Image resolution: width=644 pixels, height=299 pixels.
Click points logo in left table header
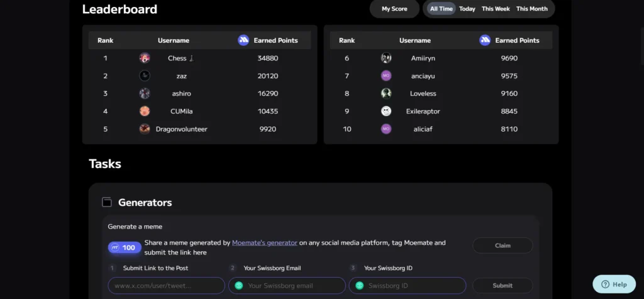click(243, 40)
